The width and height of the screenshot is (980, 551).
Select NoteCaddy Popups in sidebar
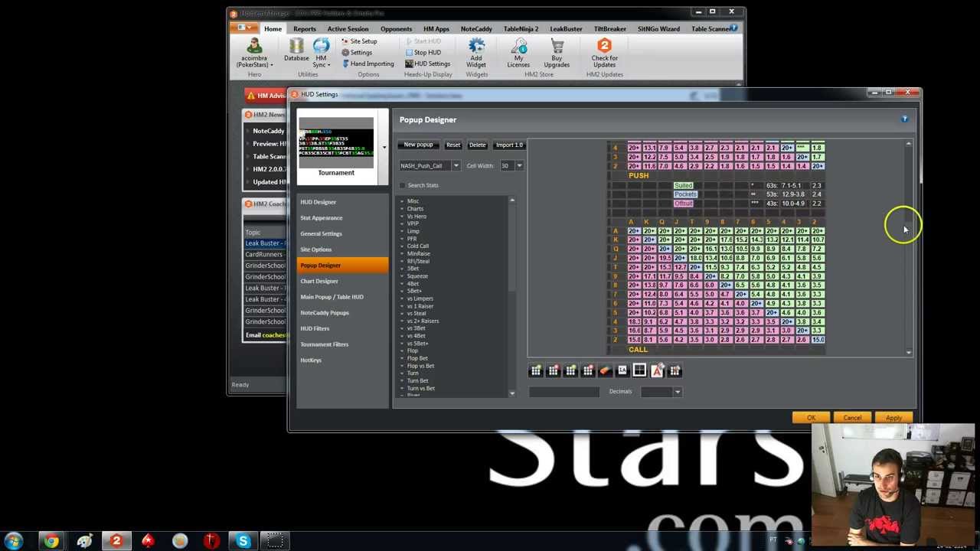click(x=342, y=312)
